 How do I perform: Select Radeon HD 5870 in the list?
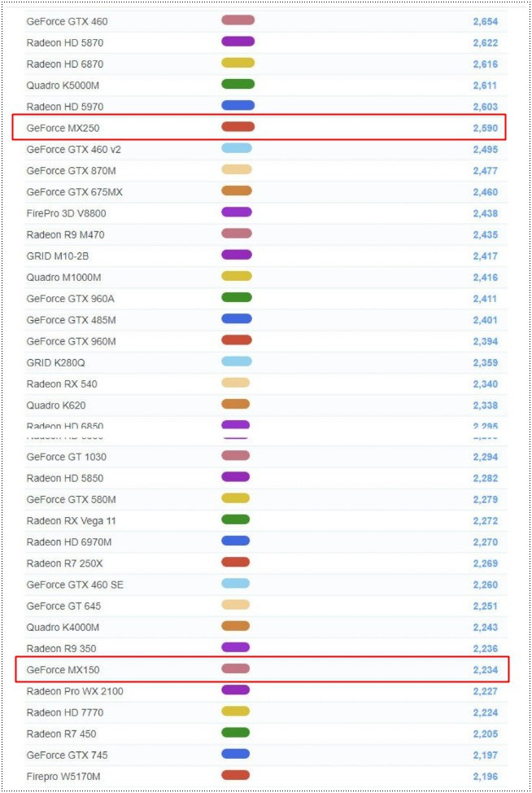pos(64,43)
